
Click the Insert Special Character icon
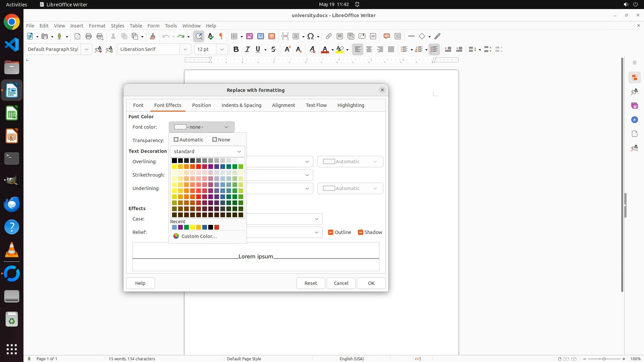click(311, 36)
